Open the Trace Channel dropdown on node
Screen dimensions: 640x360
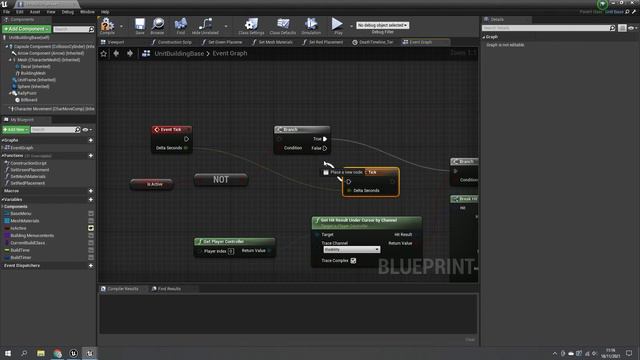coord(351,249)
